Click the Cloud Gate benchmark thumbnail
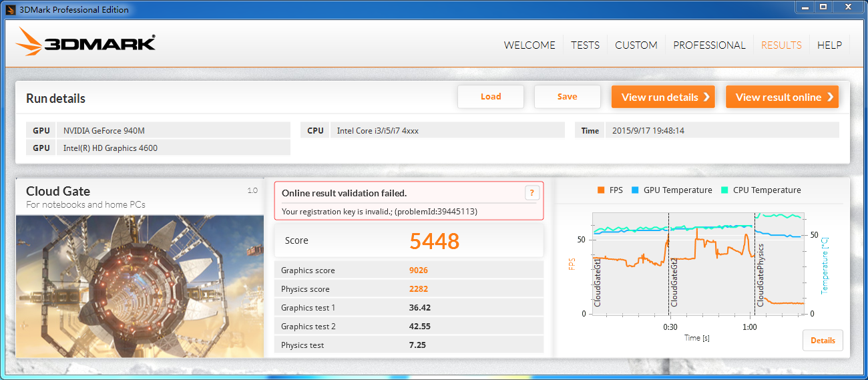The image size is (868, 380). pos(140,286)
